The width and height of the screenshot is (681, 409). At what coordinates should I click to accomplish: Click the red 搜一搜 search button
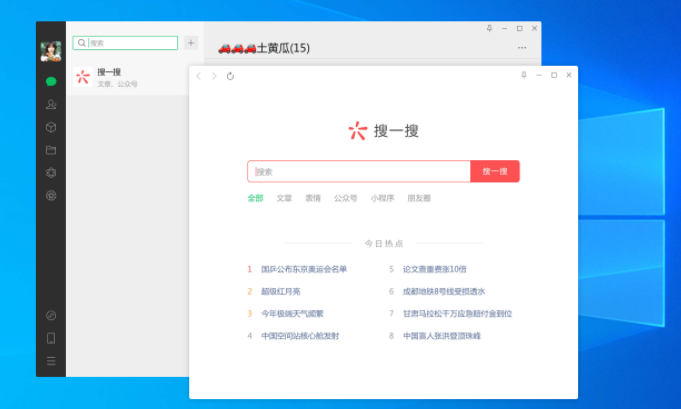point(495,172)
